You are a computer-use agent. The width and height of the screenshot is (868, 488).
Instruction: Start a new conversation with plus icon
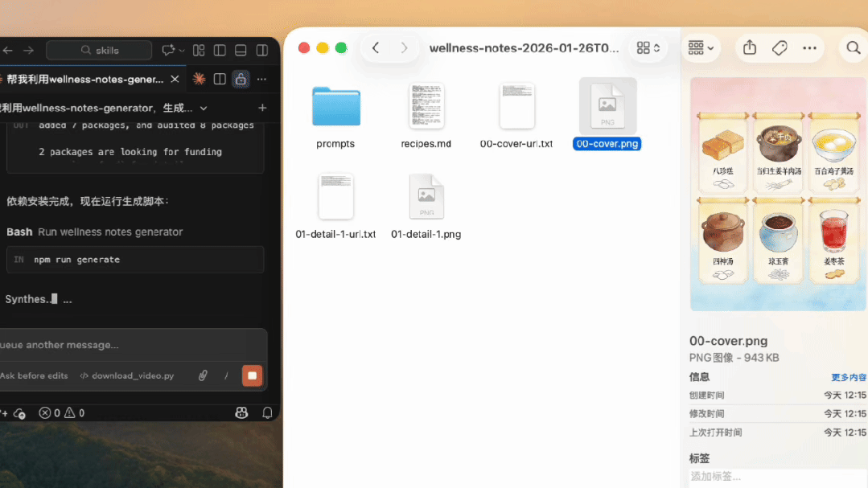(x=262, y=108)
